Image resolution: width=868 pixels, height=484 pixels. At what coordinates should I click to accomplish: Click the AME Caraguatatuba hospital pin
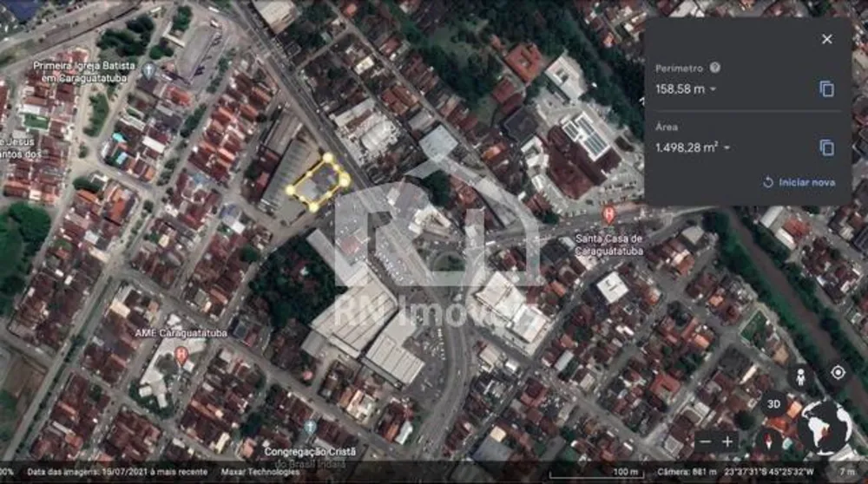tap(181, 356)
